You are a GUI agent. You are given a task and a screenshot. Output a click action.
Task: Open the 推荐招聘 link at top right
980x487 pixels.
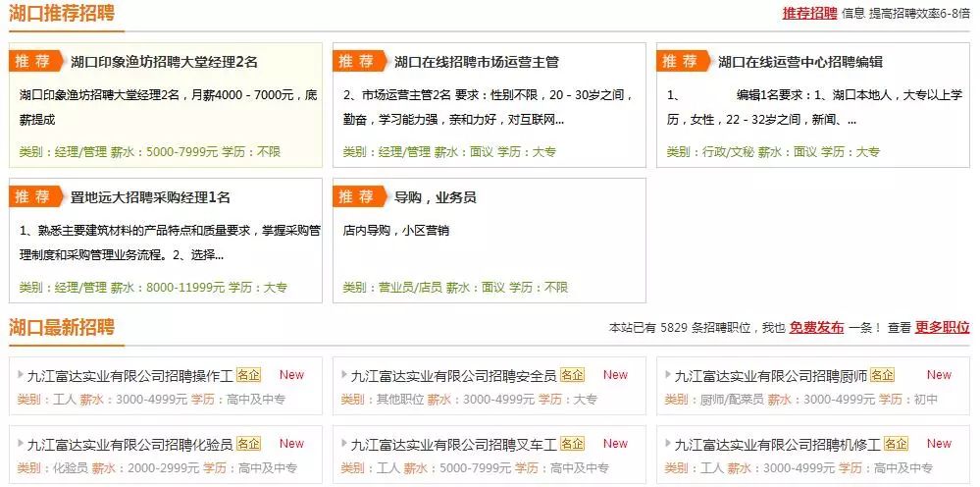809,13
